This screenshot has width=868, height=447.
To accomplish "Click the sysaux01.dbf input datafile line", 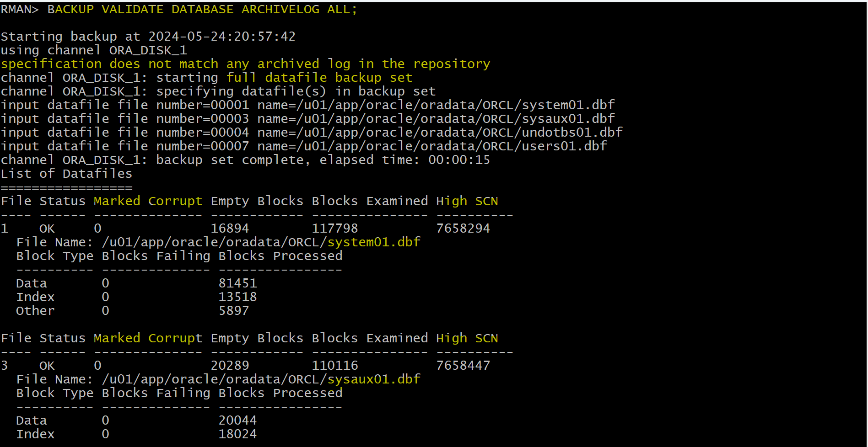I will 308,119.
